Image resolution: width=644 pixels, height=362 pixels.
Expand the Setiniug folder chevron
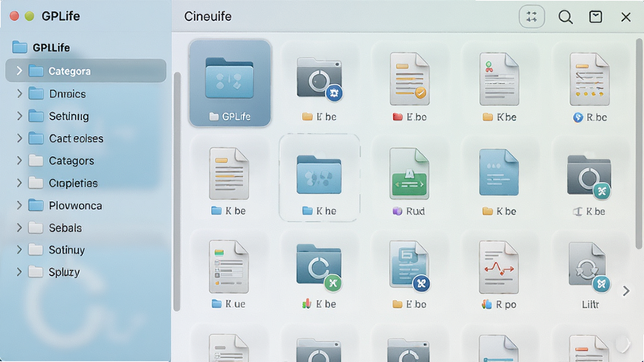click(19, 116)
